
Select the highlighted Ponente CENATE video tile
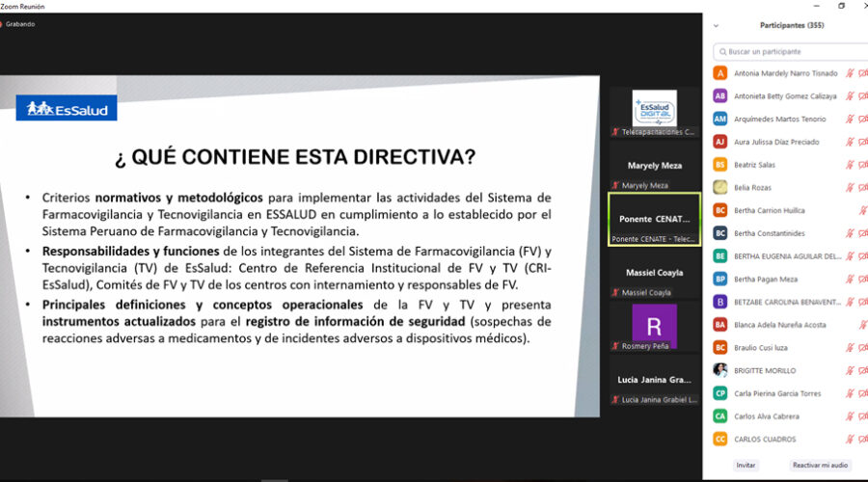tap(654, 219)
